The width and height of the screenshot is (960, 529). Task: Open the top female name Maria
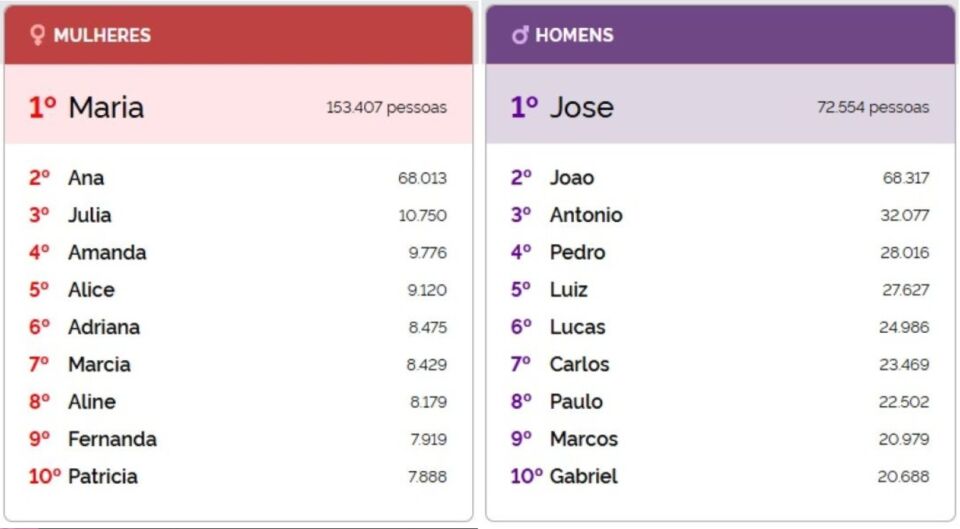click(106, 107)
